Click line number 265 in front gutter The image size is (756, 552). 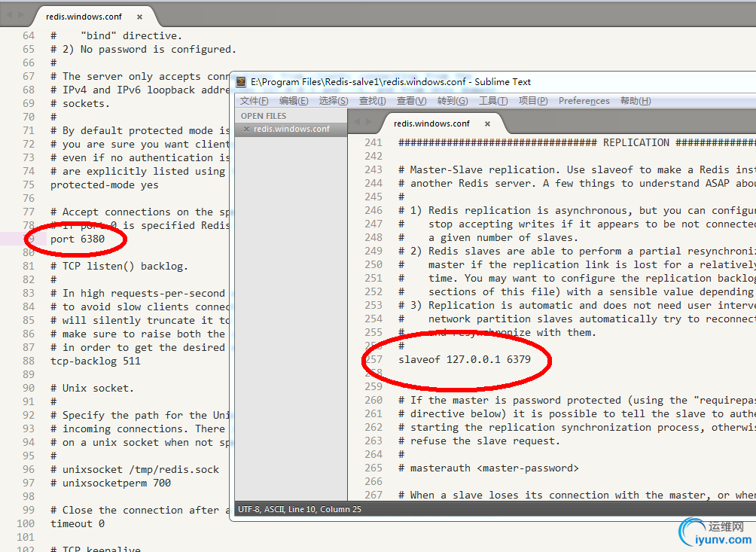[x=373, y=468]
